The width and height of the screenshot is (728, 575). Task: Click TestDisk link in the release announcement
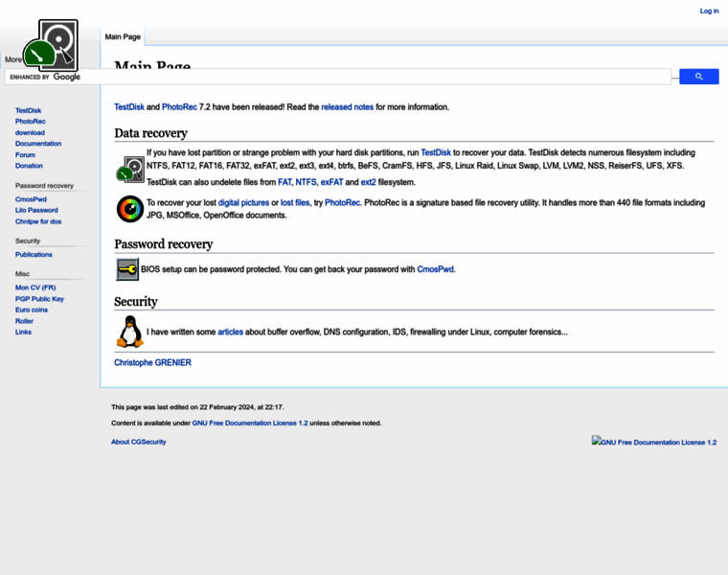tap(129, 107)
